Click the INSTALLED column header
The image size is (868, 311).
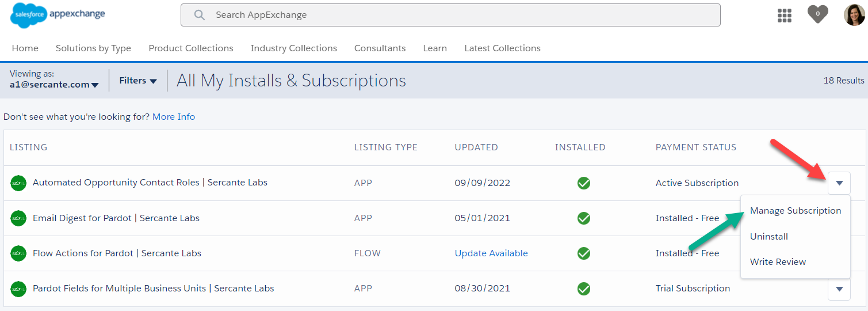pyautogui.click(x=580, y=147)
